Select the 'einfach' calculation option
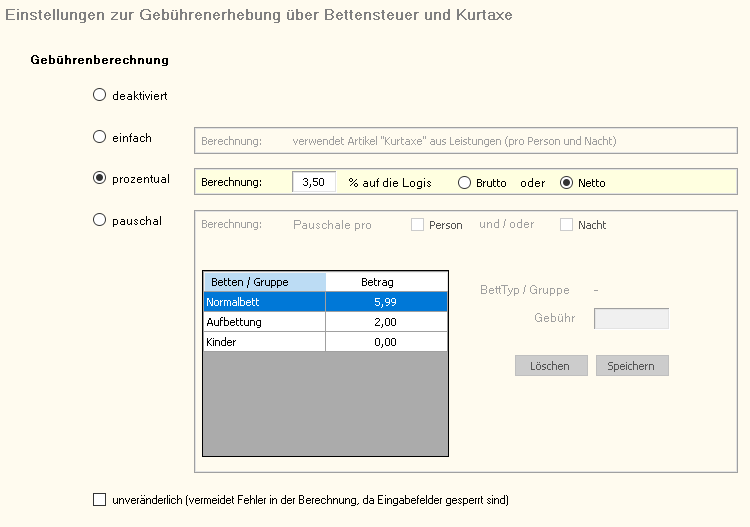The image size is (750, 527). point(99,137)
